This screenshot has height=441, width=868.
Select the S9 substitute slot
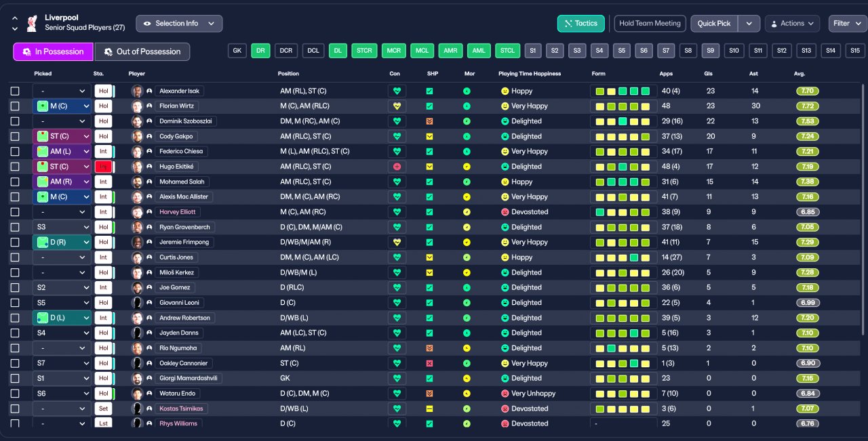tap(710, 51)
